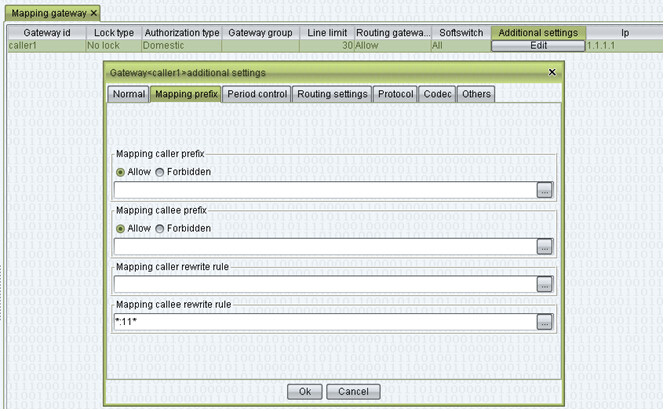Close the additional settings dialog
This screenshot has height=411, width=664.
tap(552, 72)
